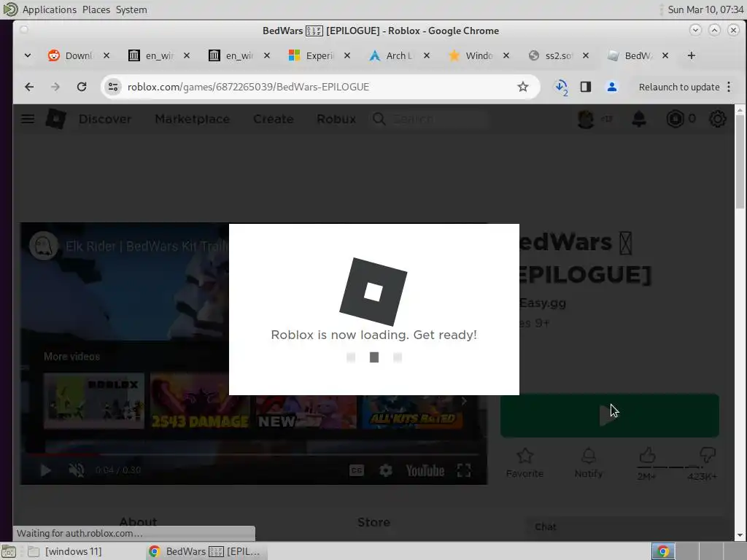Click the page vertical scrollbar
The width and height of the screenshot is (747, 560).
[x=740, y=161]
